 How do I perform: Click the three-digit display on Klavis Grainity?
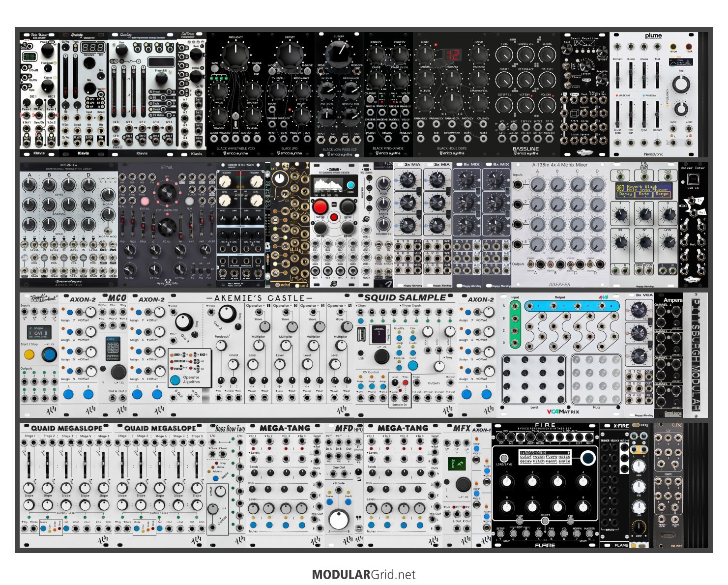point(92,48)
